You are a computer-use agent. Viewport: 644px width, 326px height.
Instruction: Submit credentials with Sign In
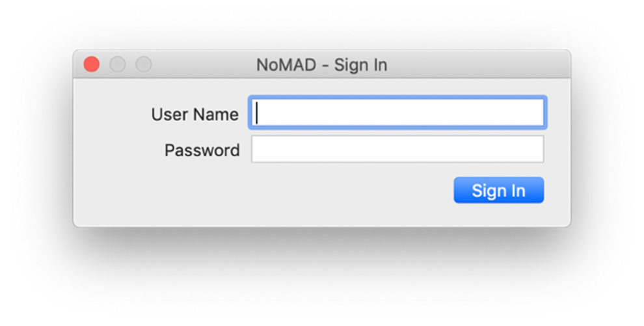(x=498, y=190)
